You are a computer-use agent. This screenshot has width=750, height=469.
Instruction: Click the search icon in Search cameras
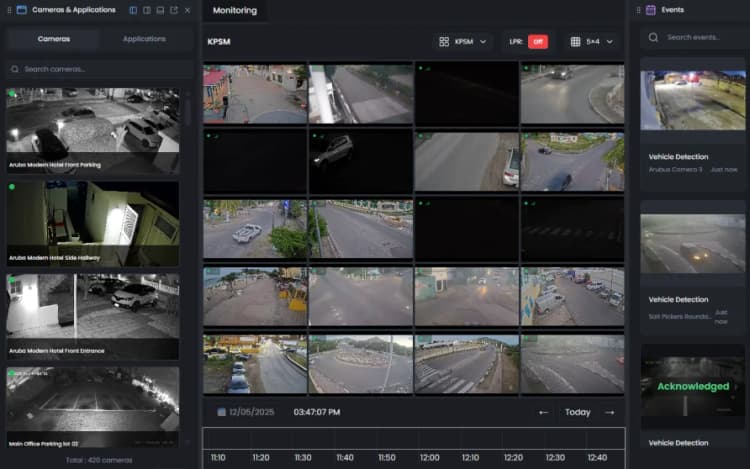click(x=15, y=69)
